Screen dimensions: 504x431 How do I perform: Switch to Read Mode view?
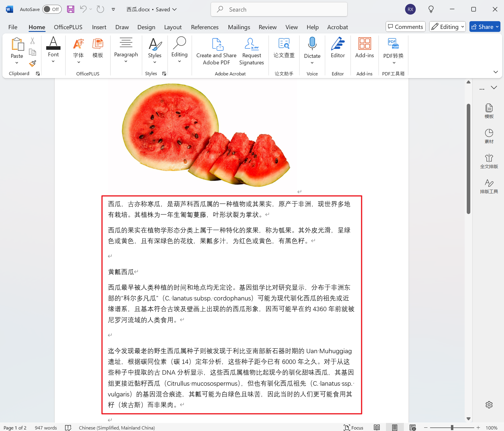coord(377,427)
